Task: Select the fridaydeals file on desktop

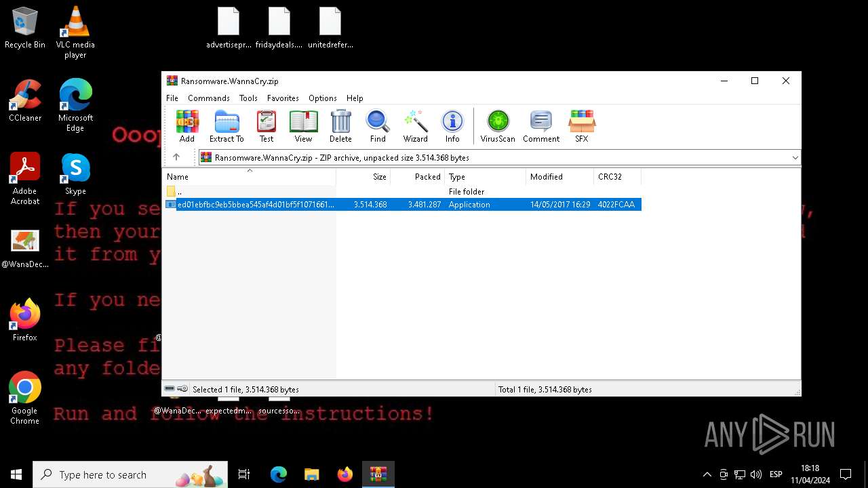Action: click(x=279, y=28)
